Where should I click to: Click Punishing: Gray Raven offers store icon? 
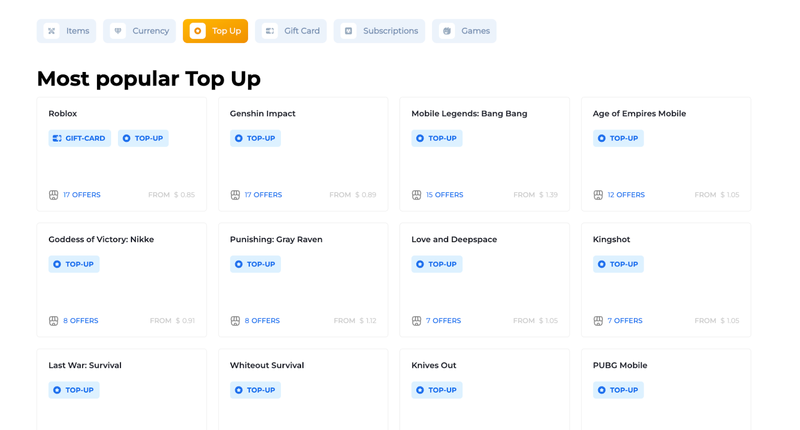235,321
